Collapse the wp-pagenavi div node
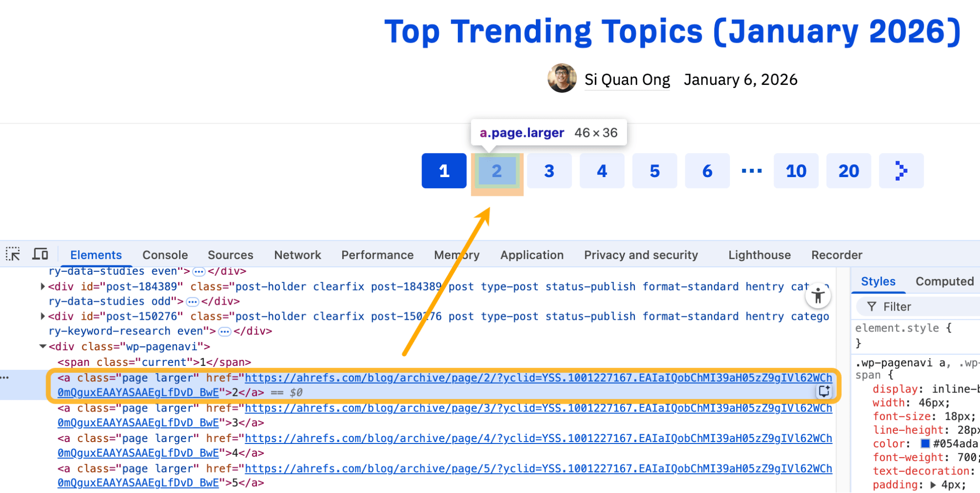This screenshot has width=980, height=493. (x=43, y=347)
